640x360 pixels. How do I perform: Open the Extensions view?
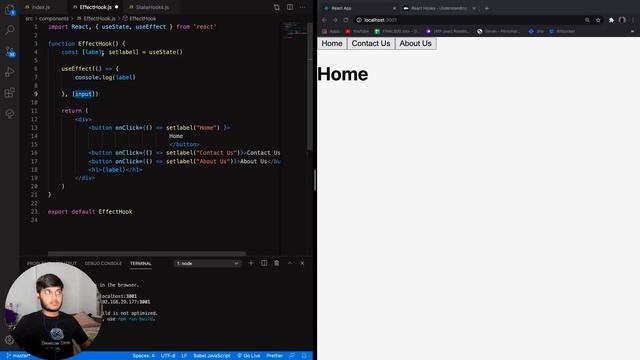10,93
